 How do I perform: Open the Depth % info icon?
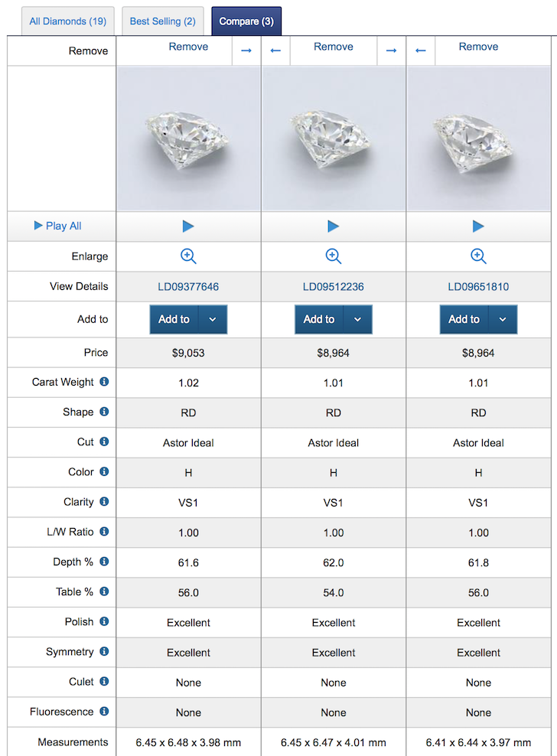[103, 562]
